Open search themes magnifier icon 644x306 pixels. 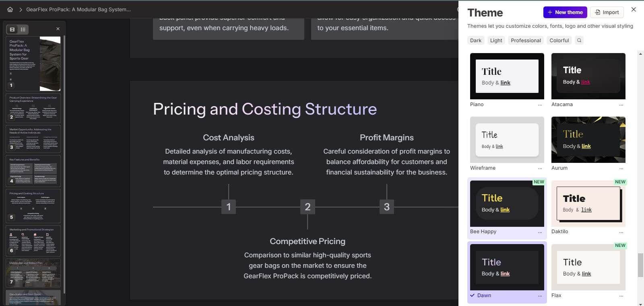[579, 40]
